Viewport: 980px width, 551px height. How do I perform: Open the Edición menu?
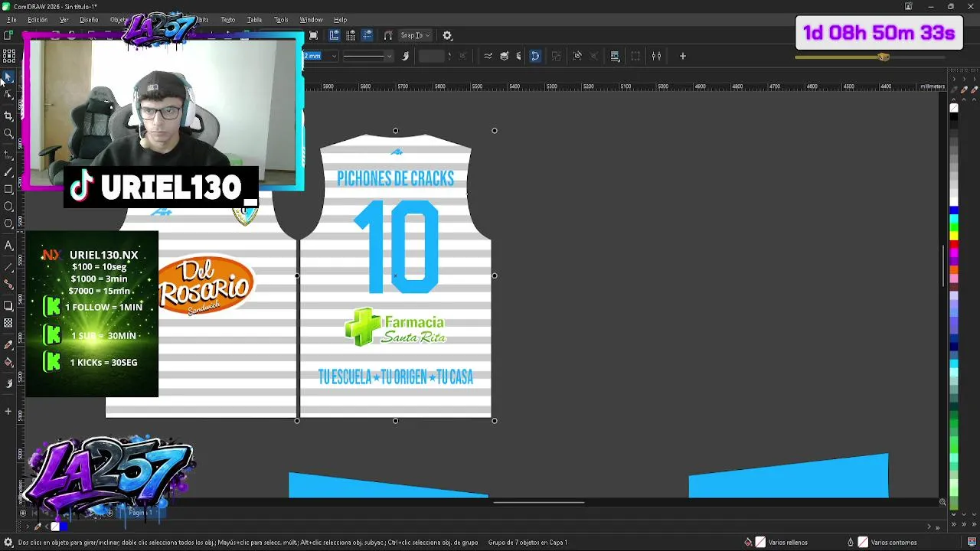[x=38, y=20]
